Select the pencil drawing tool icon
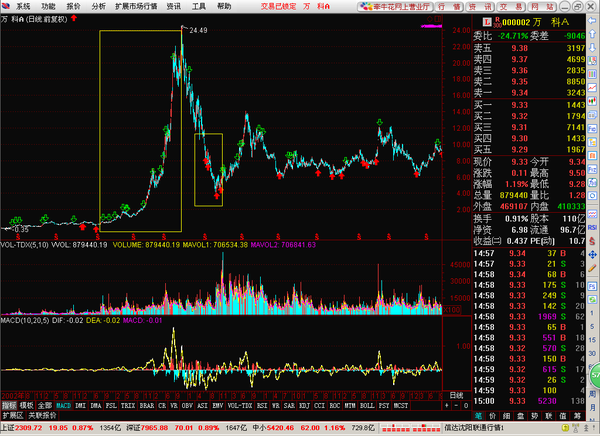Screen dimensions: 600x436 [592, 268]
